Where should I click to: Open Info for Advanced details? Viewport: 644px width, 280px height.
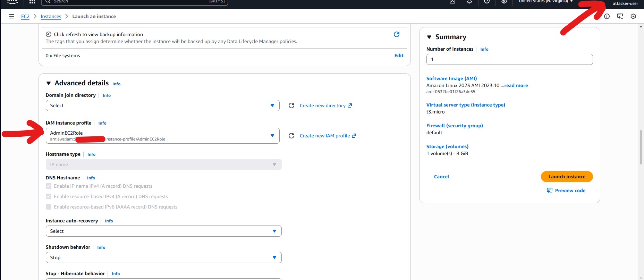click(x=116, y=84)
